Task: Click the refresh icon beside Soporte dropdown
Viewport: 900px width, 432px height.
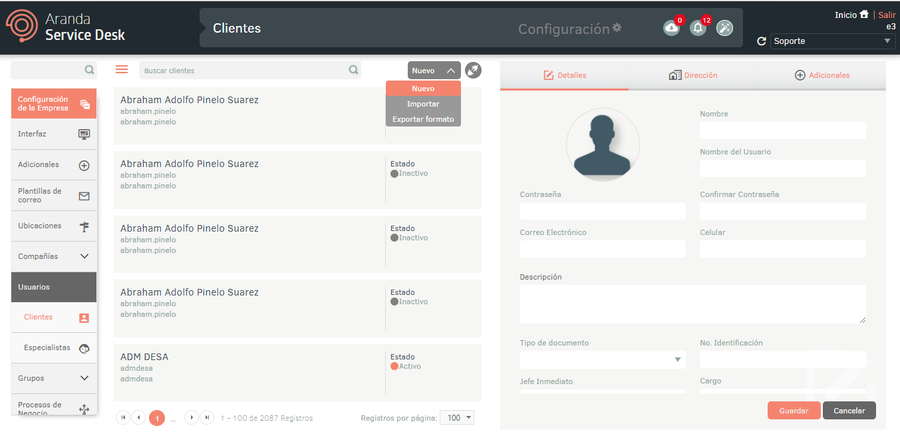Action: (762, 42)
